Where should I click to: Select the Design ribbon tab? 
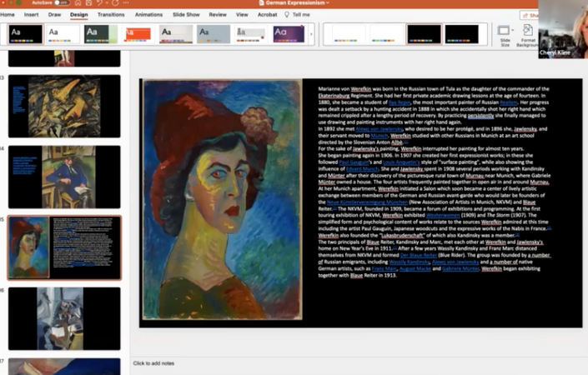tap(78, 15)
